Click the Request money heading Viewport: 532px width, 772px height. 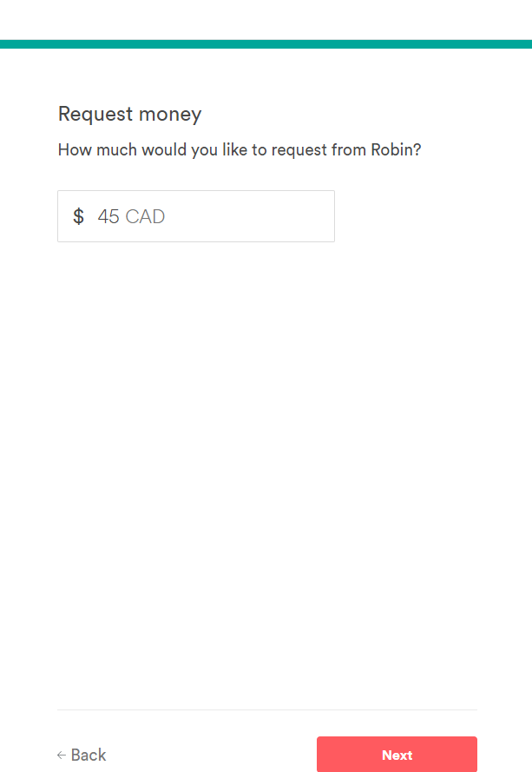click(129, 114)
